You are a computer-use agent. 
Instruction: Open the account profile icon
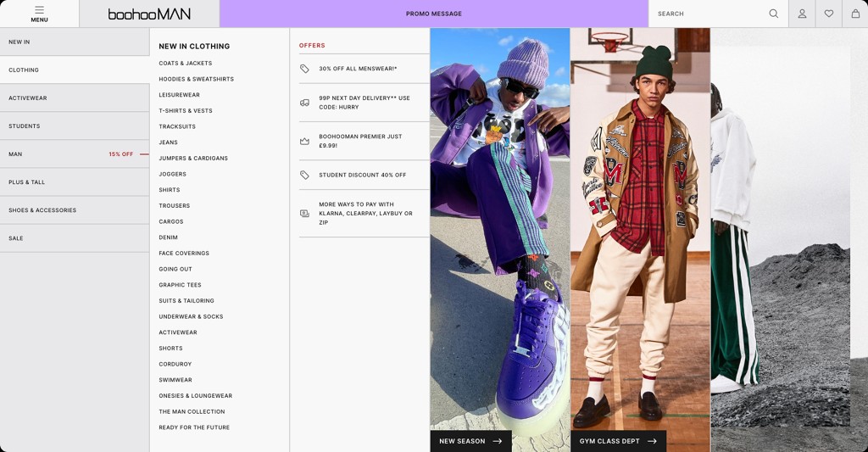coord(802,14)
